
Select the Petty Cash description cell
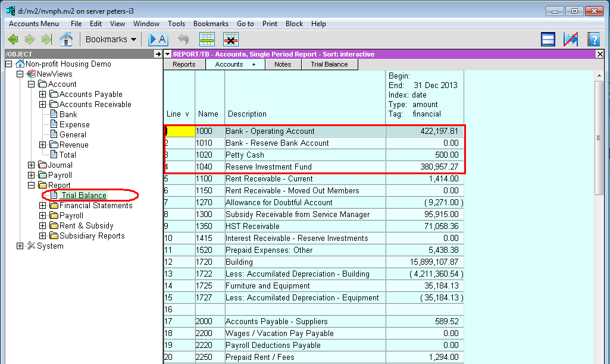coord(245,155)
